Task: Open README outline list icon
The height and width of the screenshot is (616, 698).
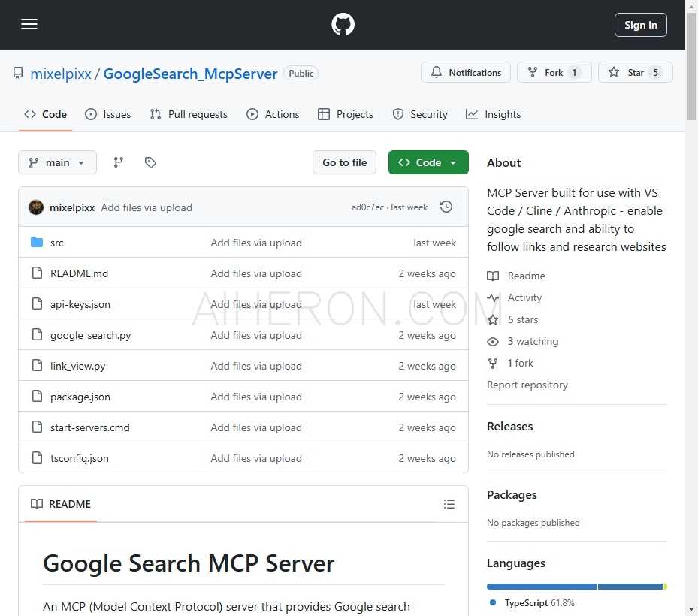Action: click(x=449, y=504)
